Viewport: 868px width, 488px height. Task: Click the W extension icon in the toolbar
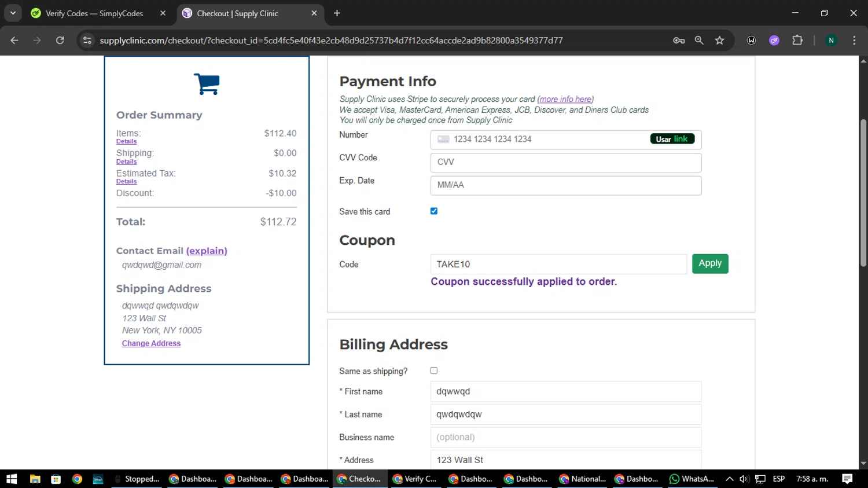coord(751,41)
